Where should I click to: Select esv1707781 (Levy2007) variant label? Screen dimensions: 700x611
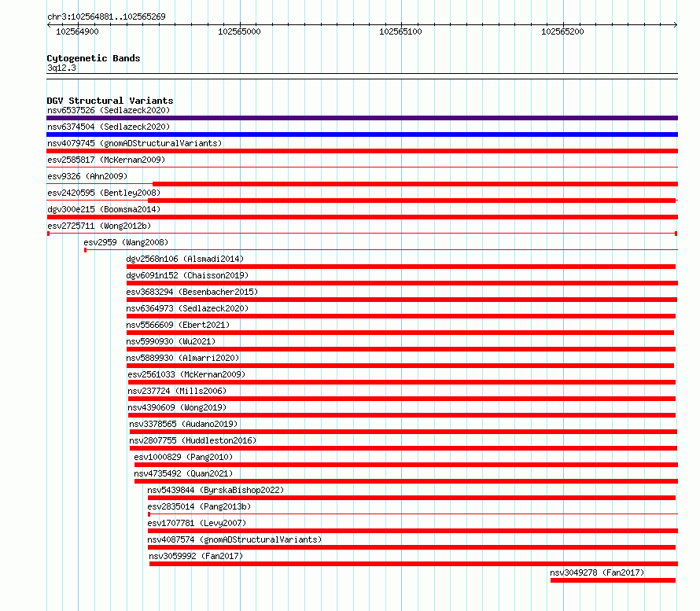coord(197,523)
